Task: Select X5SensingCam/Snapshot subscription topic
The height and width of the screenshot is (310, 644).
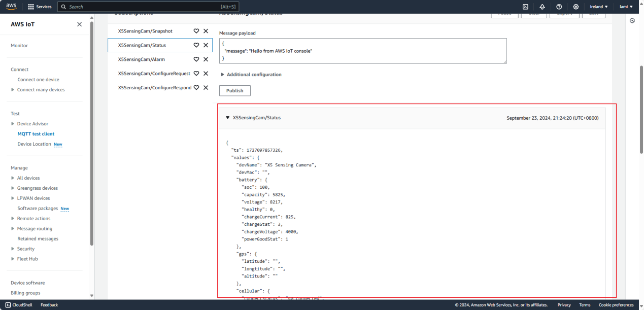Action: 145,31
